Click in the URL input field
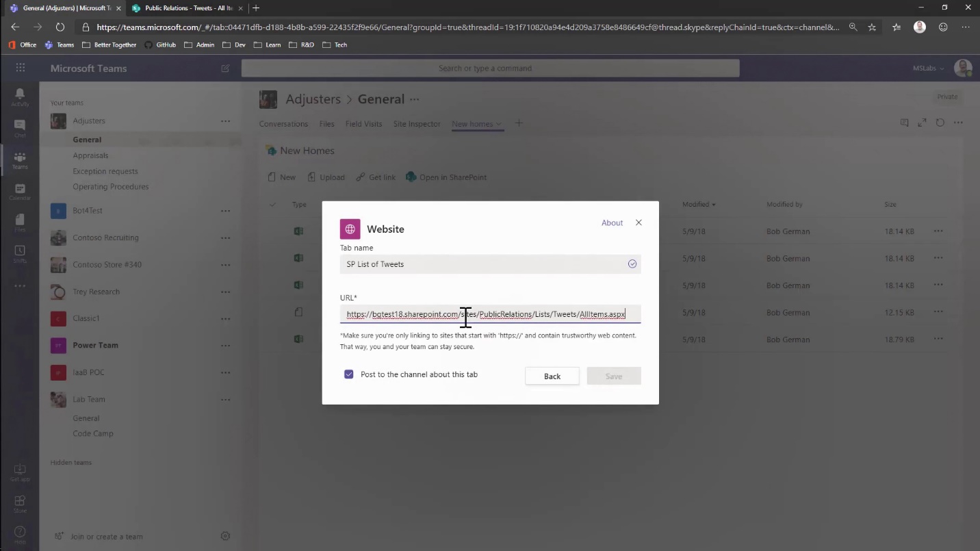 pos(490,314)
